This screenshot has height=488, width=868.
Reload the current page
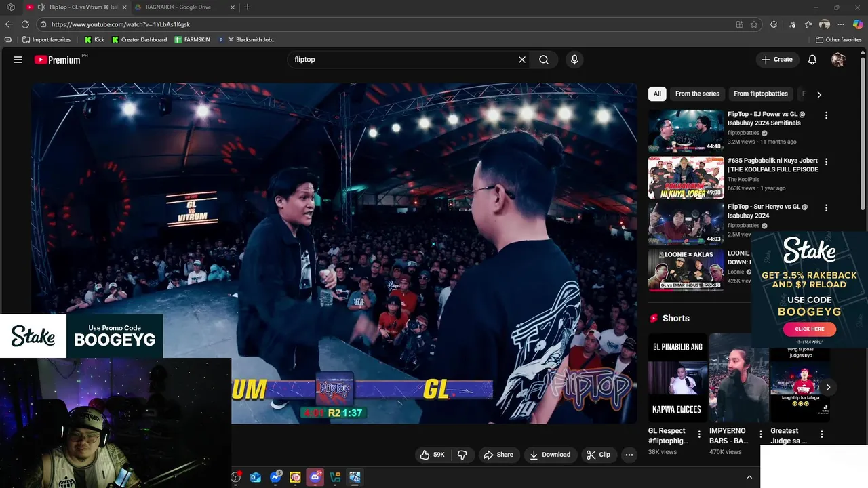coord(25,24)
